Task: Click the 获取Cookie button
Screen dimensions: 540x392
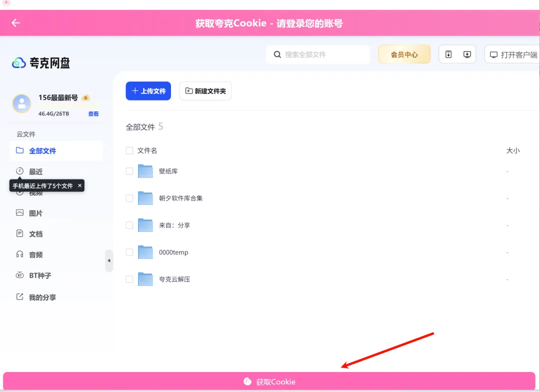Action: click(x=269, y=381)
